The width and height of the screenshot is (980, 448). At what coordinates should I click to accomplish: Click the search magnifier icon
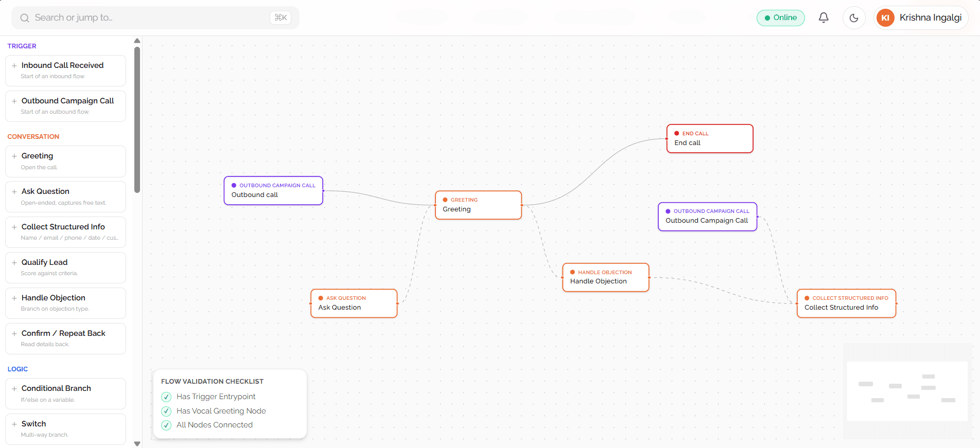[24, 18]
